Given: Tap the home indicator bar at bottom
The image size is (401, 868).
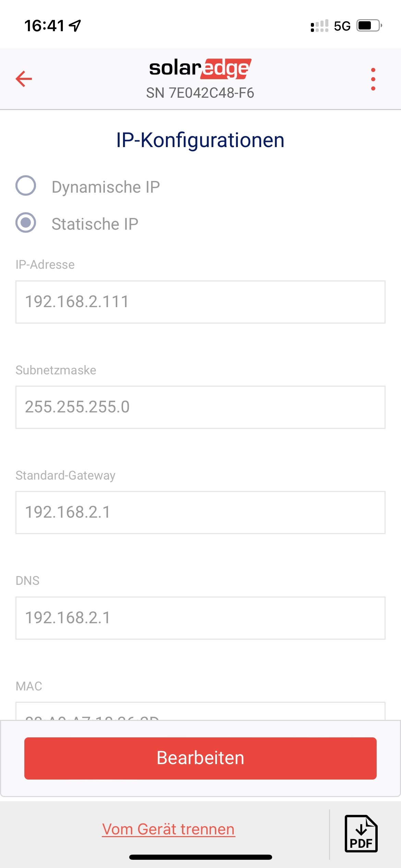Looking at the screenshot, I should tap(200, 857).
